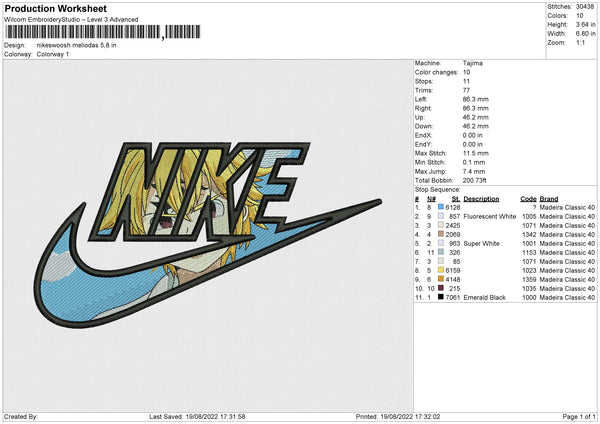The height and width of the screenshot is (424, 600).
Task: Click the Zoom value 1:1
Action: pos(580,42)
